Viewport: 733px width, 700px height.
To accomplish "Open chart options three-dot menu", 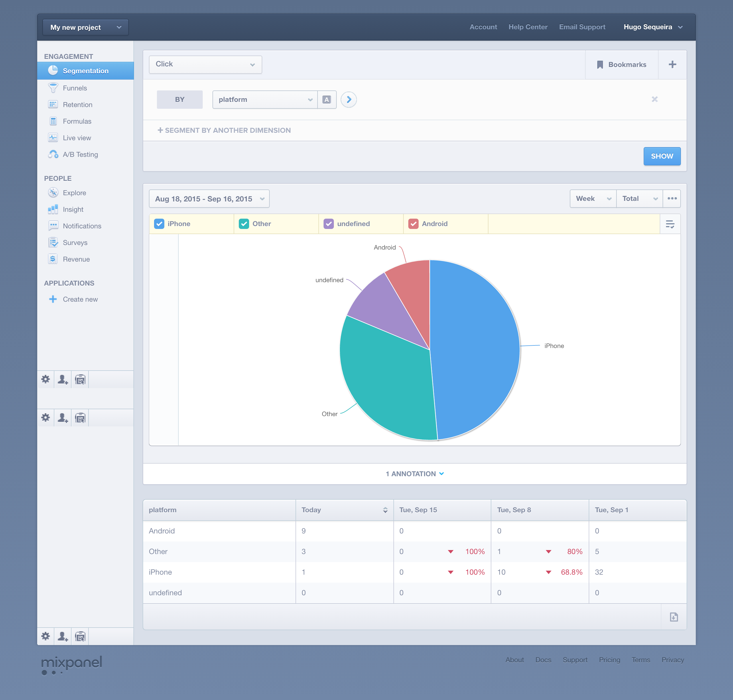I will click(672, 199).
